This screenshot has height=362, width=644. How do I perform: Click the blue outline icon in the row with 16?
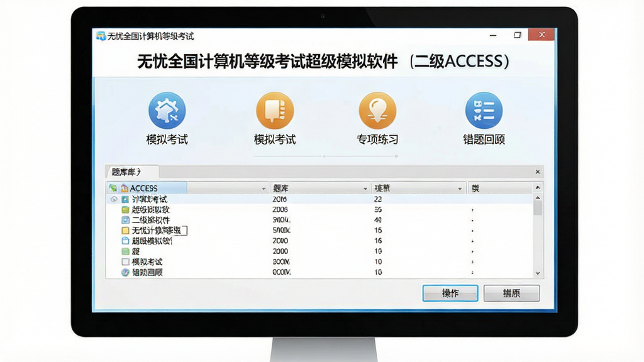[125, 241]
